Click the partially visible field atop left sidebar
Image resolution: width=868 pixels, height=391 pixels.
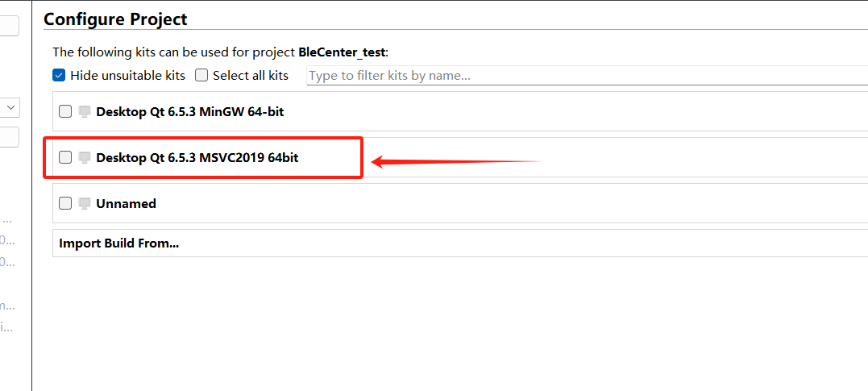coord(10,26)
